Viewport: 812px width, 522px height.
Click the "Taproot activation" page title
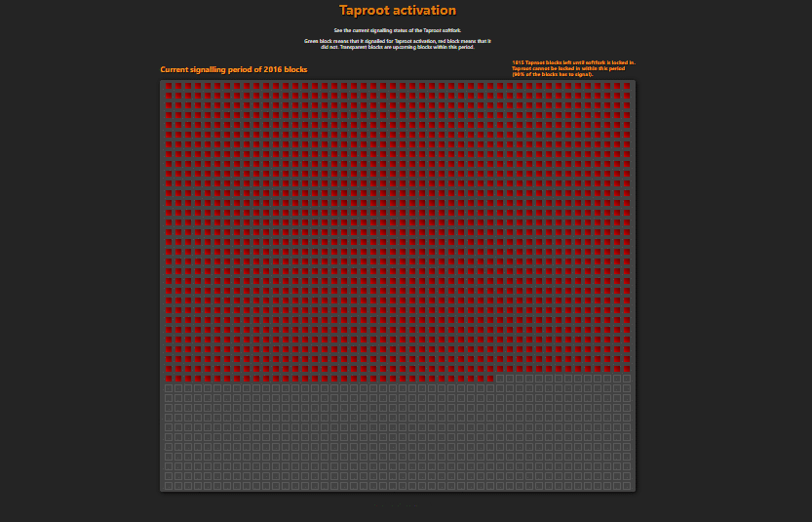click(398, 11)
